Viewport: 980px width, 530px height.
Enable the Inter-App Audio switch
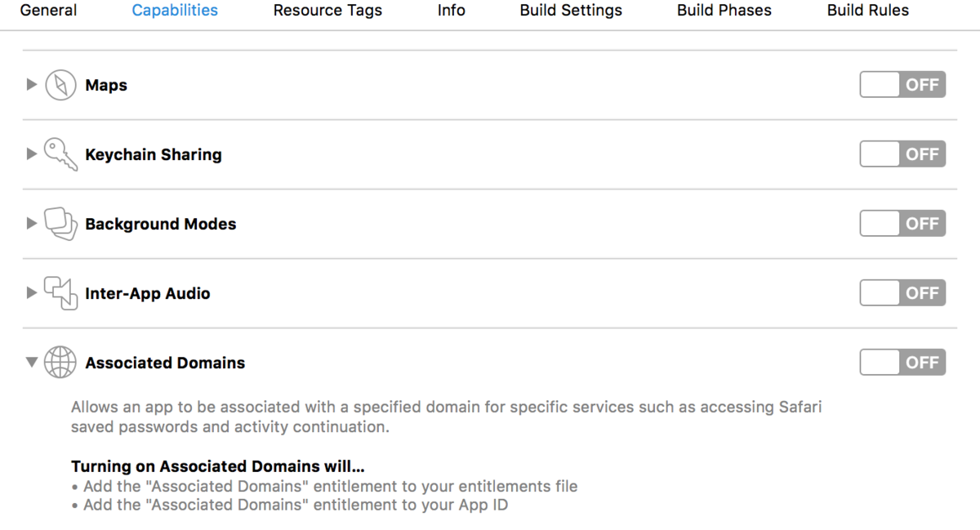coord(902,293)
